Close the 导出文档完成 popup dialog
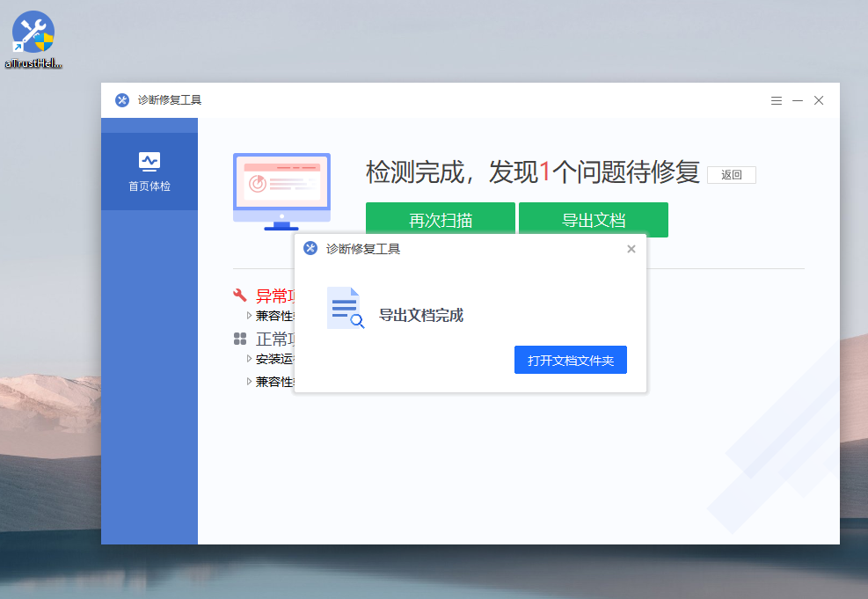The image size is (868, 599). [631, 249]
